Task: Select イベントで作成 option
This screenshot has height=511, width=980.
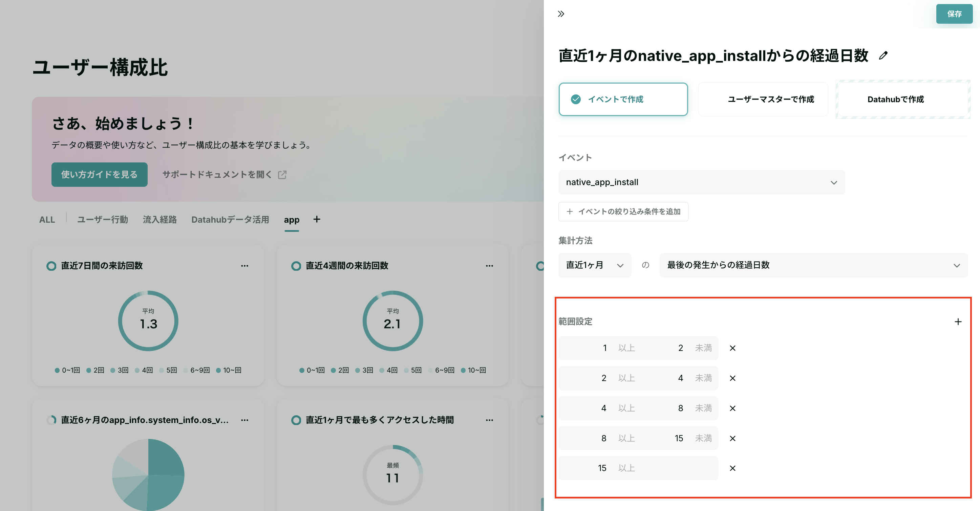Action: [x=623, y=99]
